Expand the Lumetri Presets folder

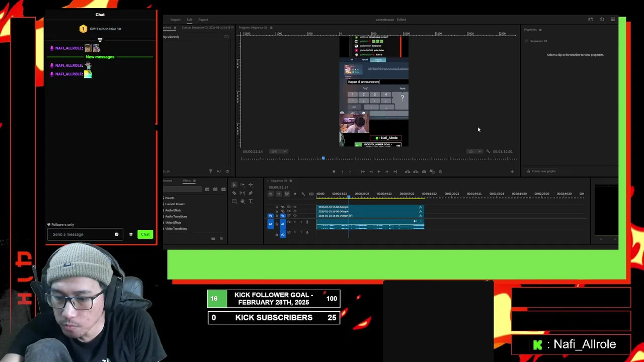tap(175, 204)
